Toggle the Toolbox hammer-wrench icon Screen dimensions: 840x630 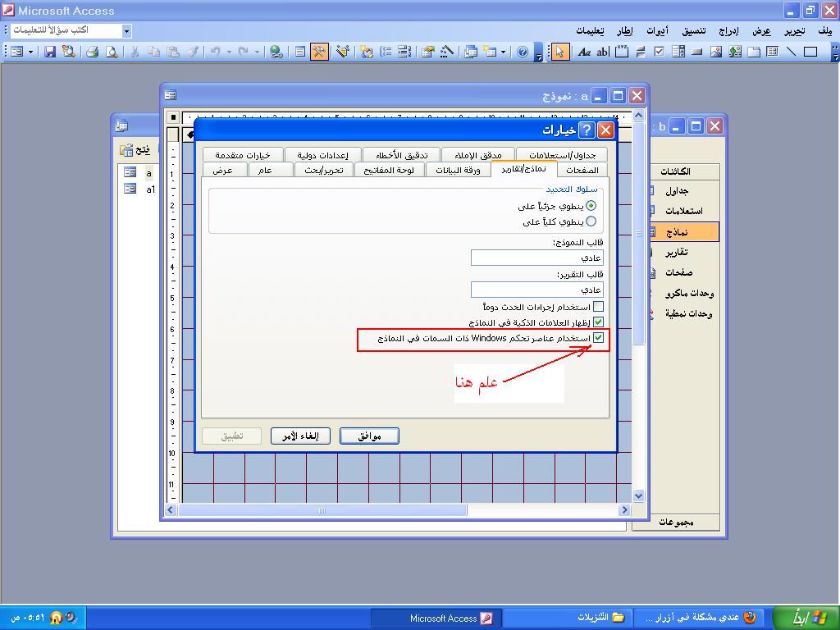[319, 52]
